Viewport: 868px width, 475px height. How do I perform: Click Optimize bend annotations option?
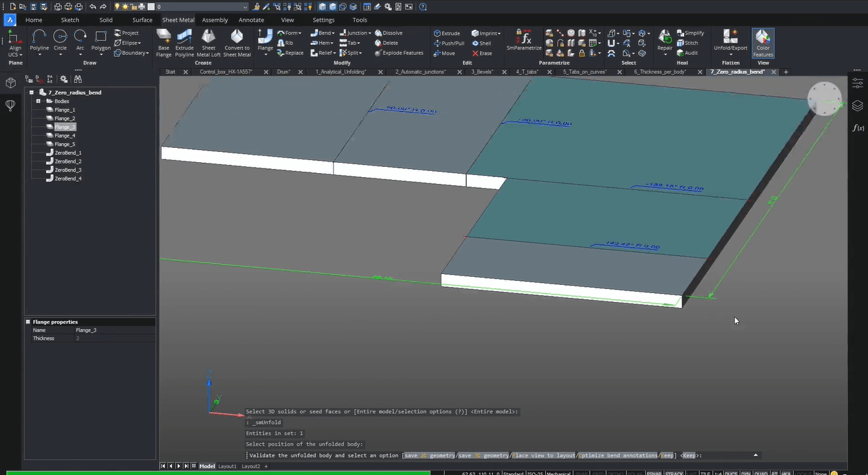[x=618, y=455]
